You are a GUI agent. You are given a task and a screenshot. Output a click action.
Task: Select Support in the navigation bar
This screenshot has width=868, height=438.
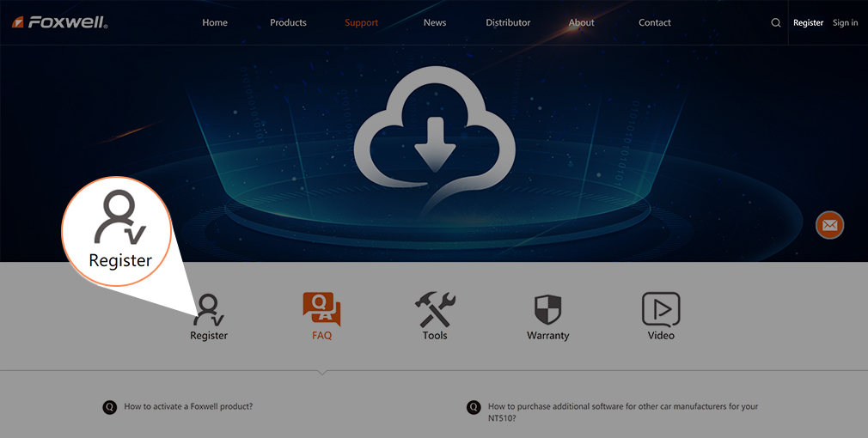coord(361,23)
